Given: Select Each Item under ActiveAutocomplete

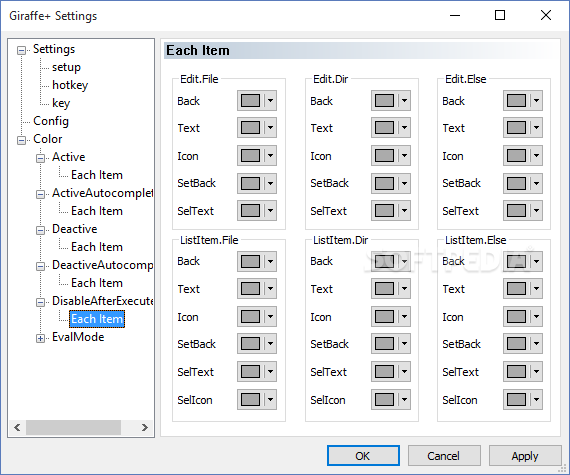Looking at the screenshot, I should 97,211.
